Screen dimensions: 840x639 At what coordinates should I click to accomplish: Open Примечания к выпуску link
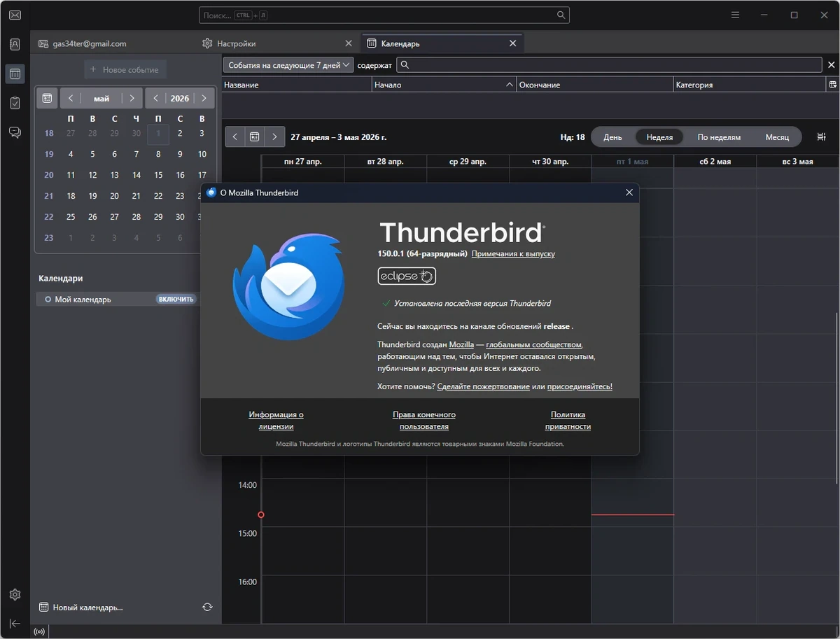[x=513, y=253]
